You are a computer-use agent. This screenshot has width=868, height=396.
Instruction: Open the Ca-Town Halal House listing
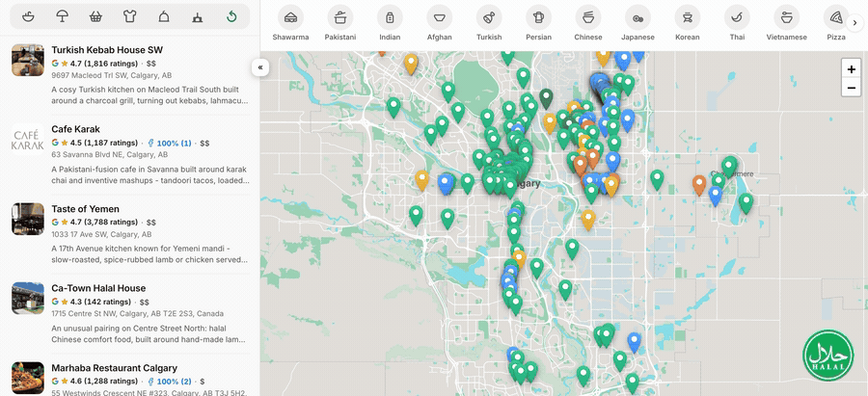tap(98, 288)
